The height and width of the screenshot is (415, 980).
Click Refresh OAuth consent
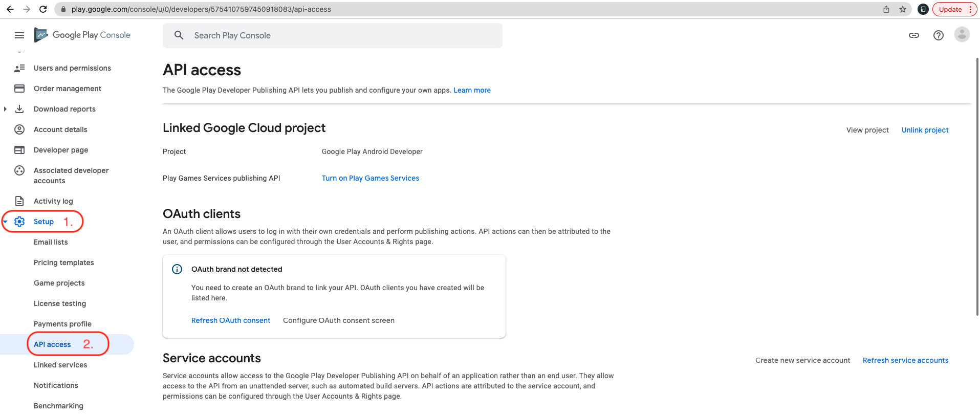(x=231, y=320)
